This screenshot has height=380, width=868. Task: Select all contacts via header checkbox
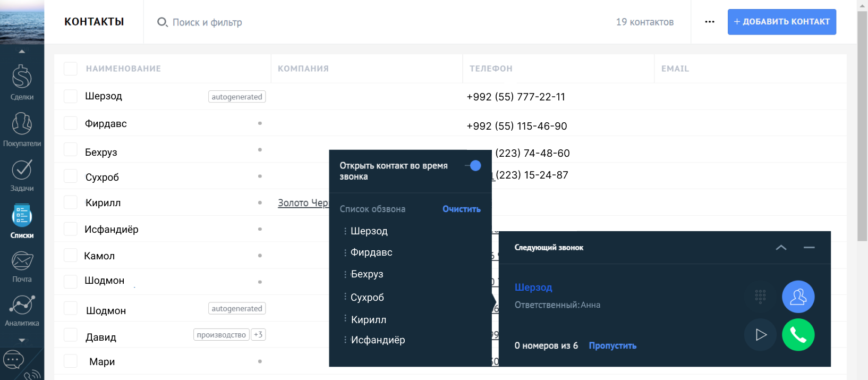(71, 69)
